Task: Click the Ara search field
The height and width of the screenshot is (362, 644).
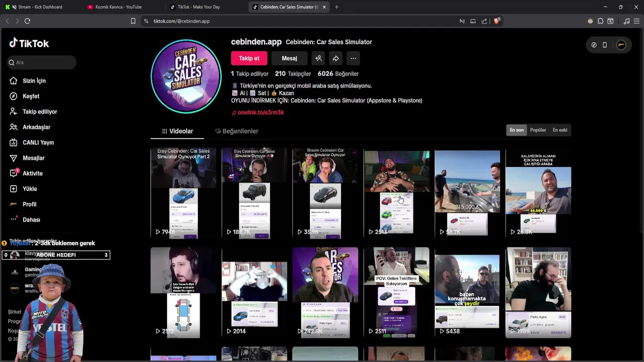Action: [42, 62]
